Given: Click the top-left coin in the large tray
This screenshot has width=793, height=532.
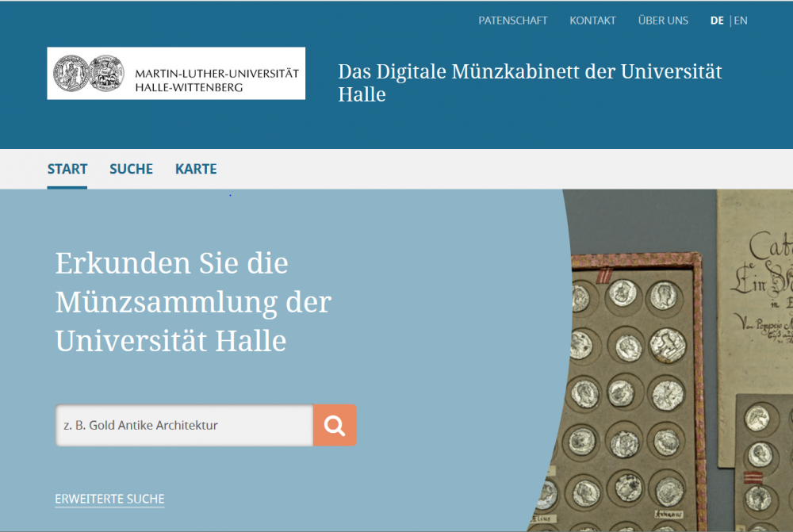Looking at the screenshot, I should pyautogui.click(x=584, y=297).
